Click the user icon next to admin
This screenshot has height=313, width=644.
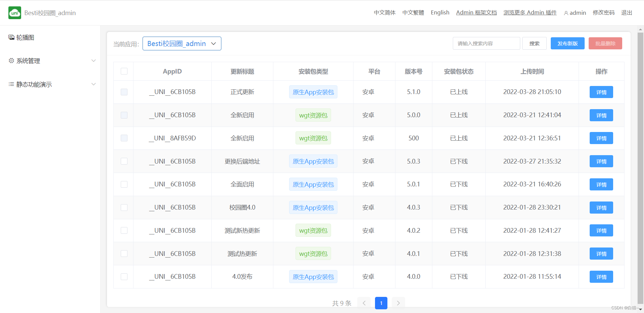(566, 13)
